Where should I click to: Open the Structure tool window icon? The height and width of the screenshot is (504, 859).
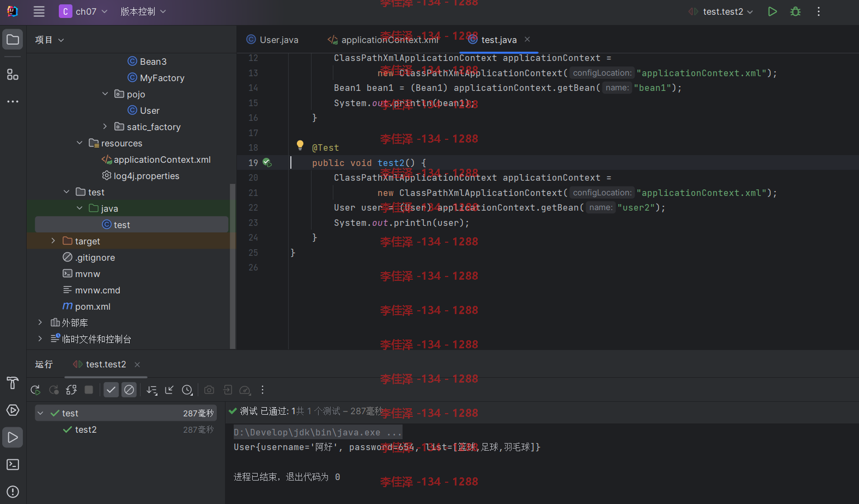(x=13, y=75)
